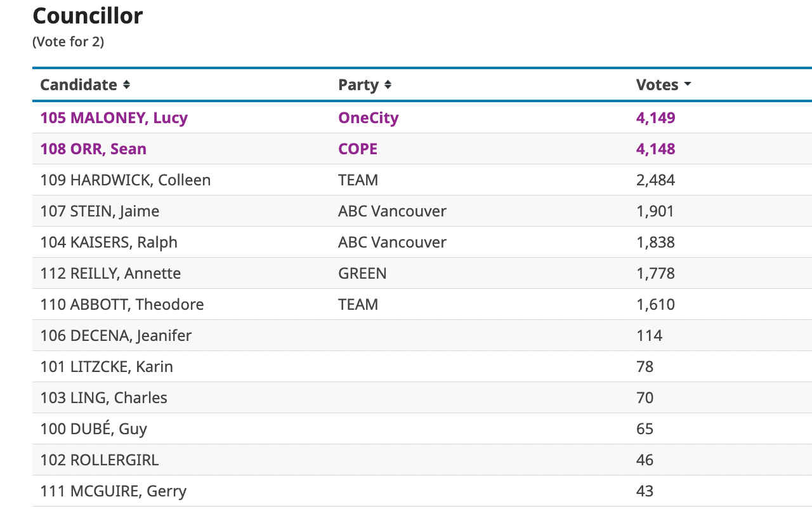The height and width of the screenshot is (518, 812).
Task: Click ABC Vancouver party for KAISERS, Ralph
Action: tap(392, 242)
